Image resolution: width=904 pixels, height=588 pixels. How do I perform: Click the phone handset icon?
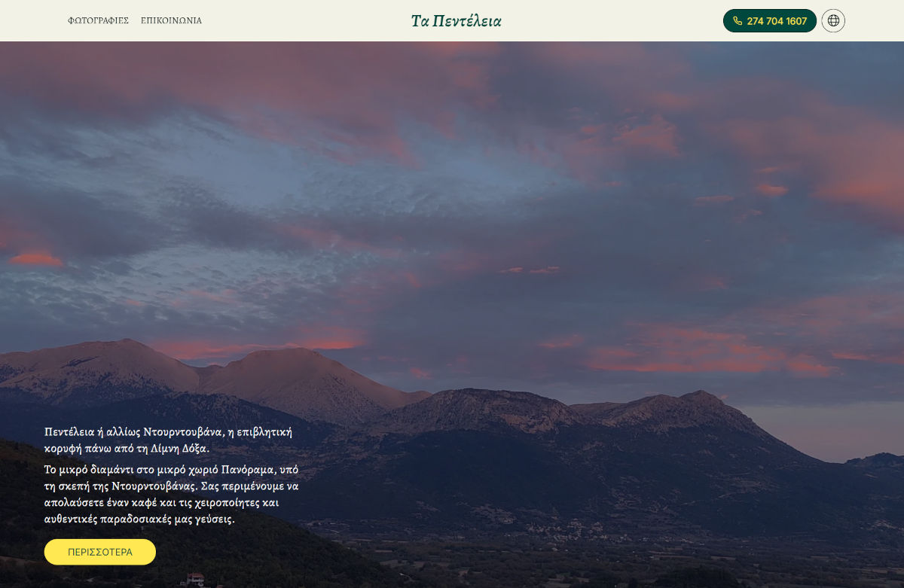coord(738,21)
